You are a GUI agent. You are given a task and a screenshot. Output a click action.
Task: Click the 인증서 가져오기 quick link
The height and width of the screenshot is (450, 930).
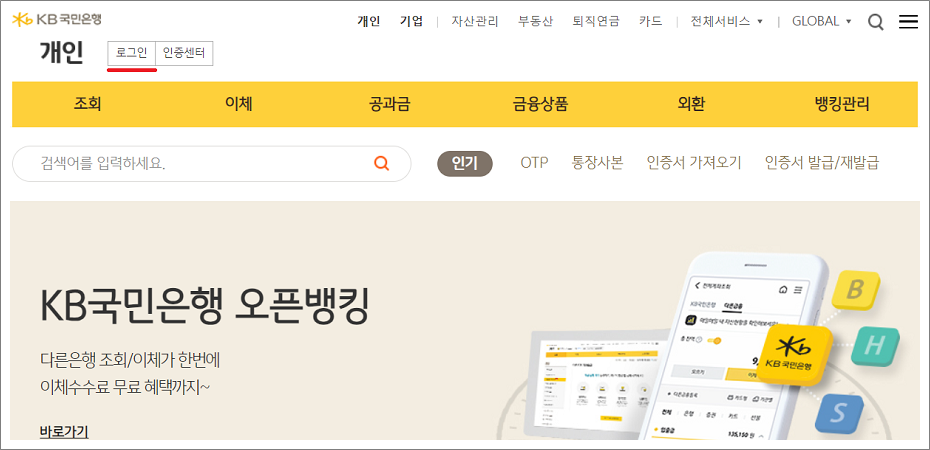point(694,163)
